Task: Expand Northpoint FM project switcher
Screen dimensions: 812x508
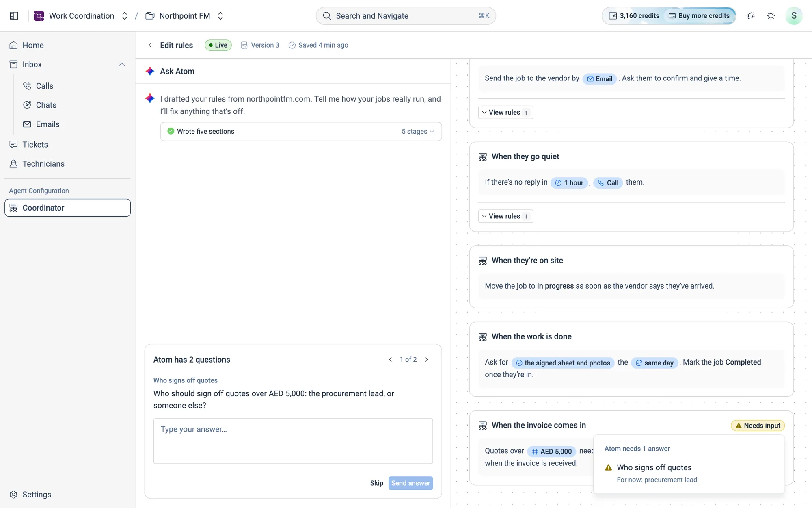Action: tap(220, 16)
